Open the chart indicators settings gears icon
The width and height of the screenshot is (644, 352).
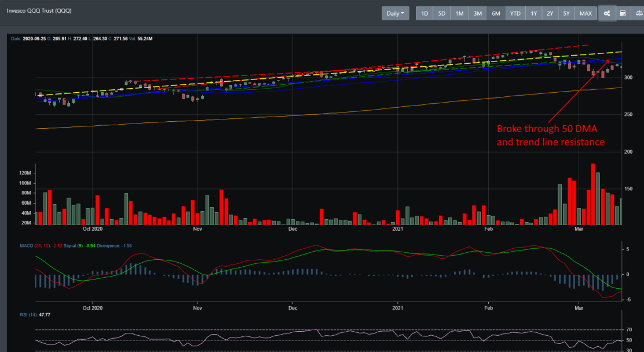606,13
